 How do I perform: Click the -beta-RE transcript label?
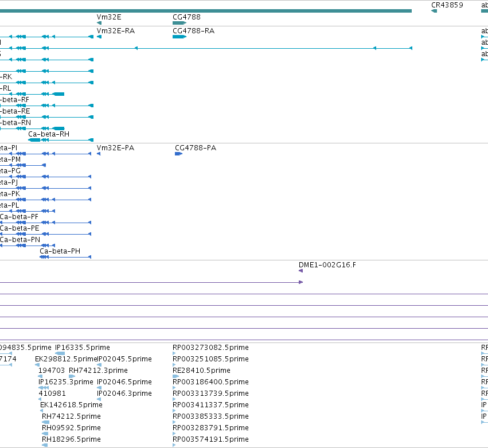(x=15, y=111)
